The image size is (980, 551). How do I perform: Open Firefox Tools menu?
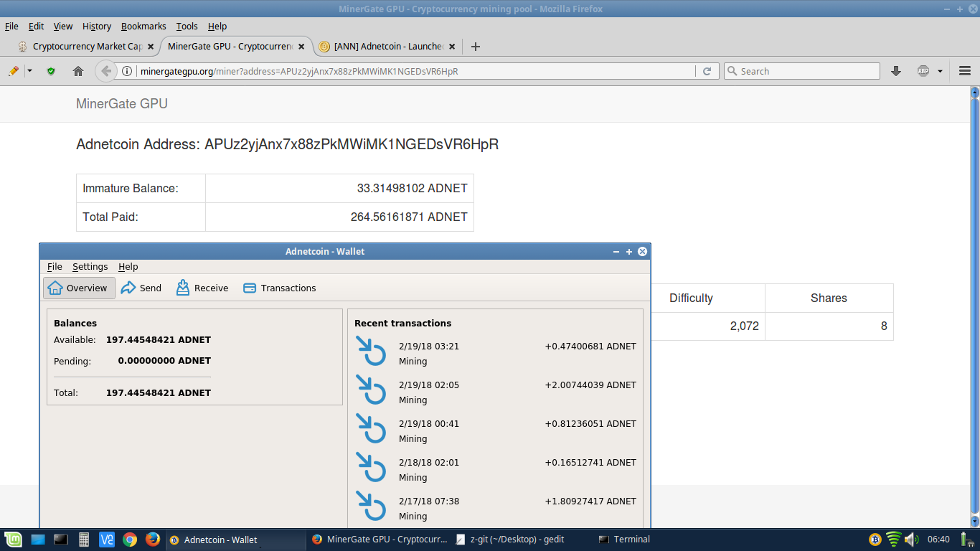[x=187, y=26]
